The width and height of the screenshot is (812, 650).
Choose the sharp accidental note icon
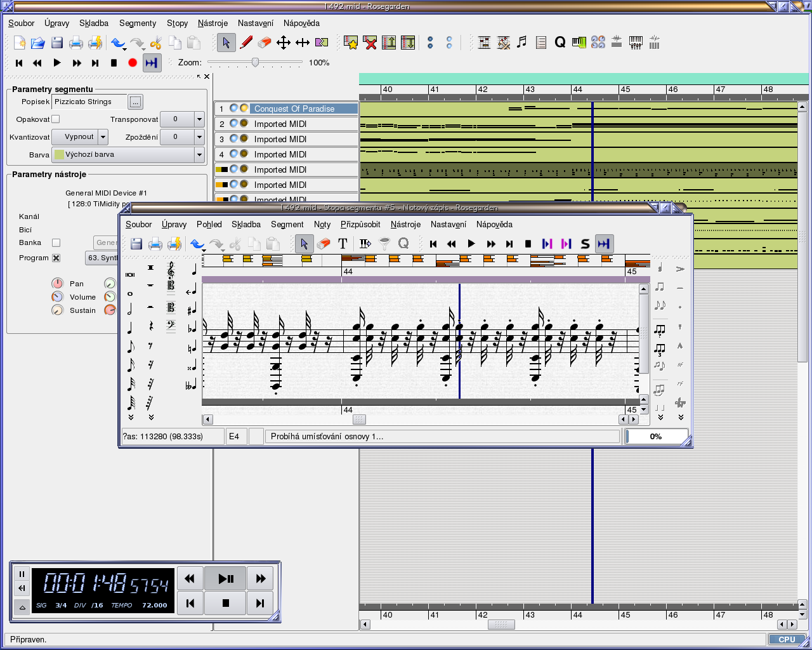(192, 310)
